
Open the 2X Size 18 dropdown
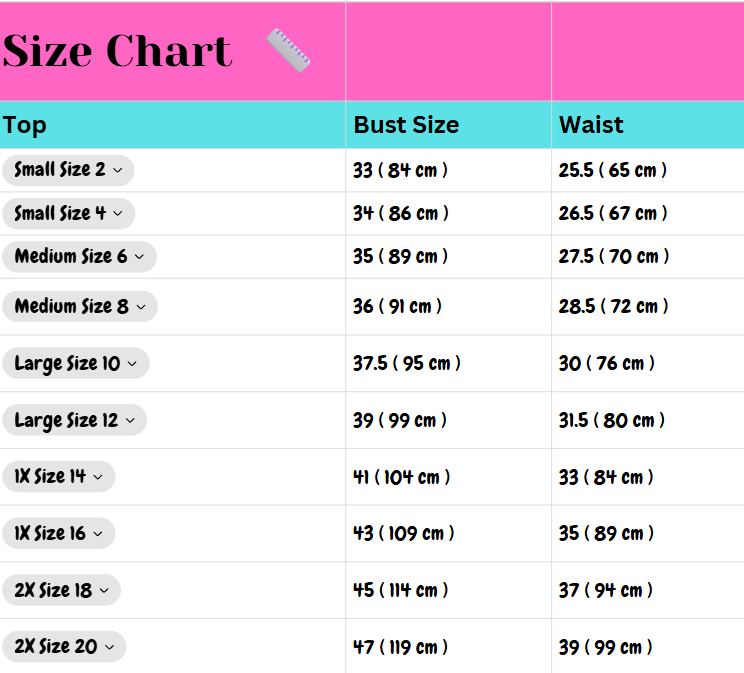pos(62,590)
